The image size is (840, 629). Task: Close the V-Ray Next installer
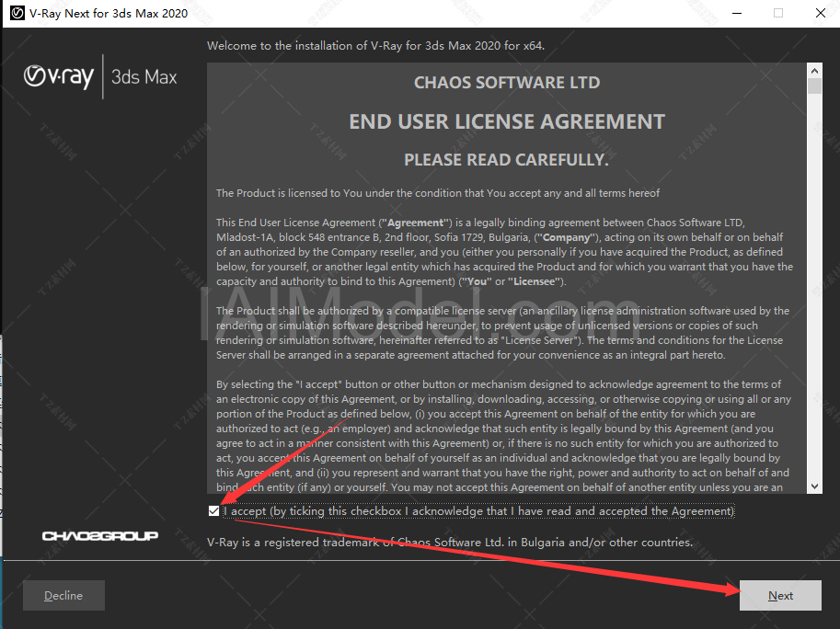click(820, 13)
